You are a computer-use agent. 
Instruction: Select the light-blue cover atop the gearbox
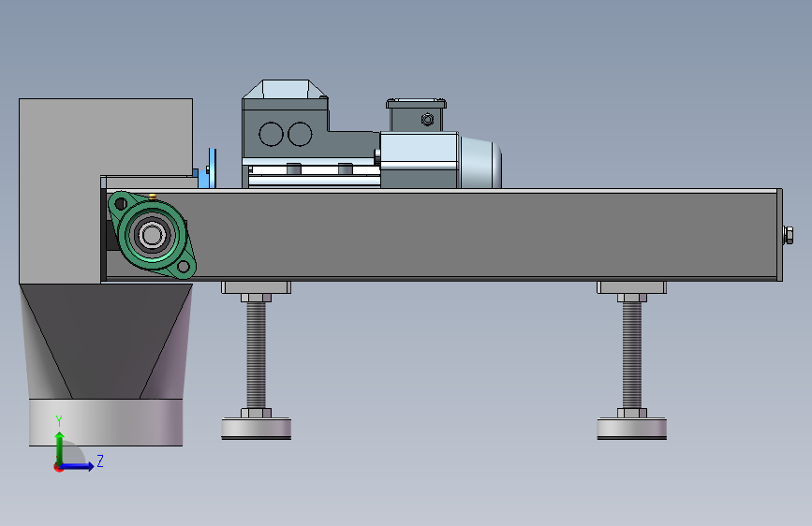click(285, 89)
